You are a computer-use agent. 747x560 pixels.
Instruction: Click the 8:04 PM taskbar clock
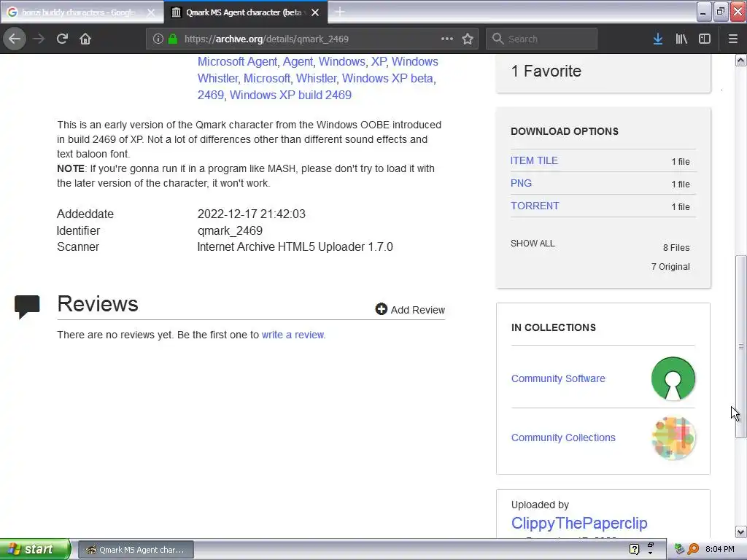point(719,549)
